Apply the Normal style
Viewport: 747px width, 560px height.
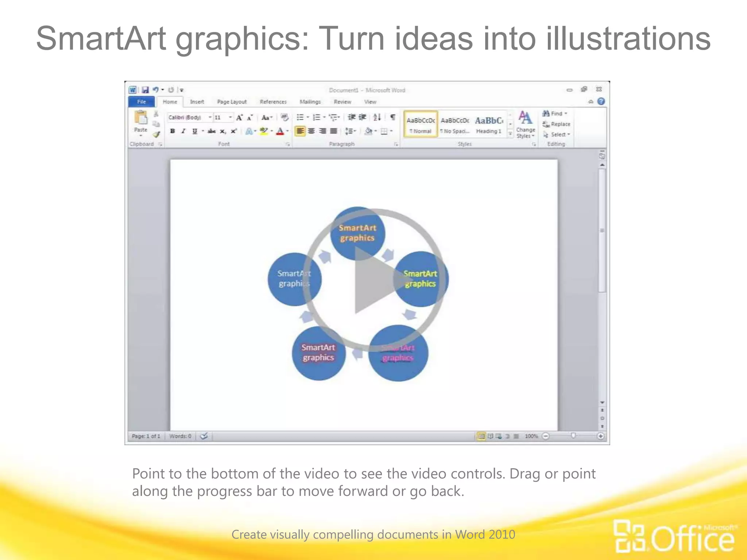tap(421, 124)
